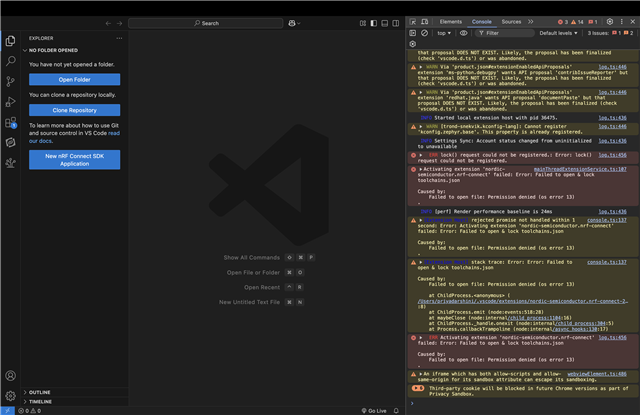Open the Accounts menu icon
Screen dimensions: 640x415
coord(11,375)
